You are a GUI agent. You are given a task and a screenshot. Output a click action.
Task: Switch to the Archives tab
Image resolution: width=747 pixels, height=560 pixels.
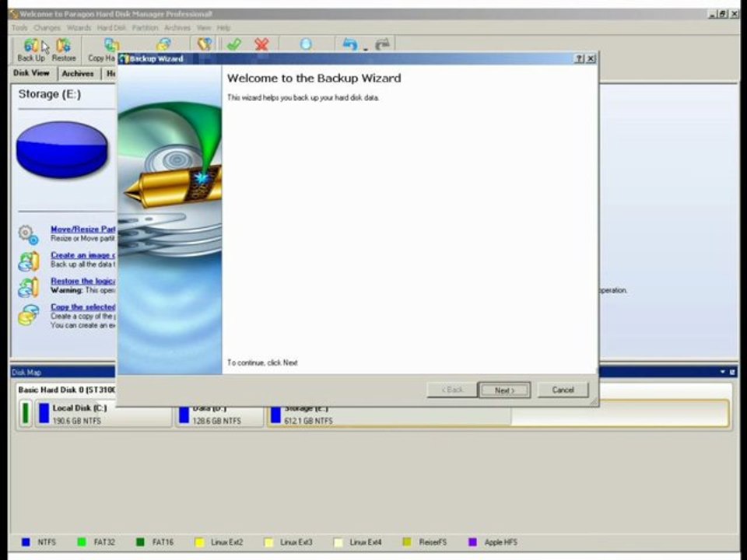tap(78, 73)
